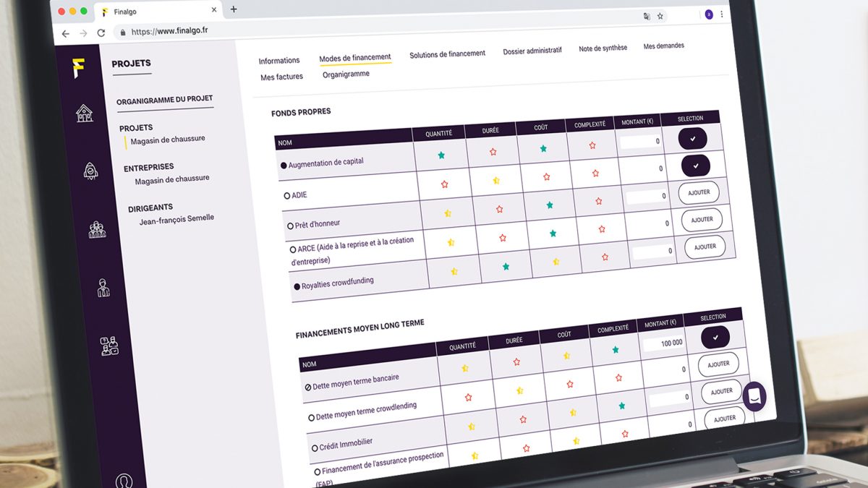
Task: Click the Coût star for Prêt d'honneur
Action: coord(550,205)
